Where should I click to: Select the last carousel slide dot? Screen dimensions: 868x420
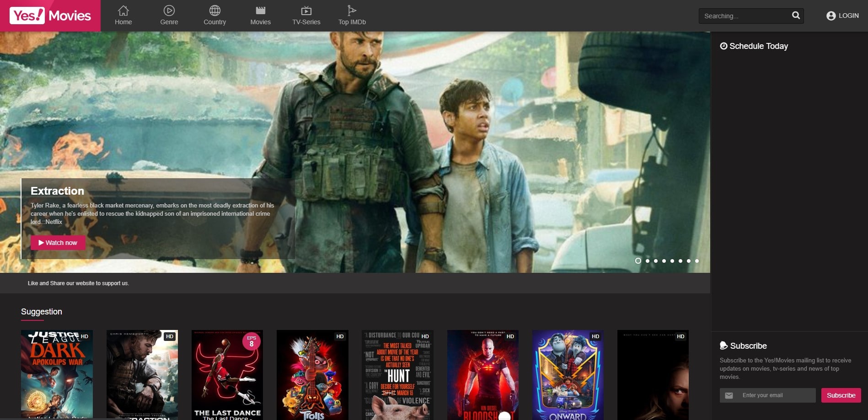[x=697, y=261]
